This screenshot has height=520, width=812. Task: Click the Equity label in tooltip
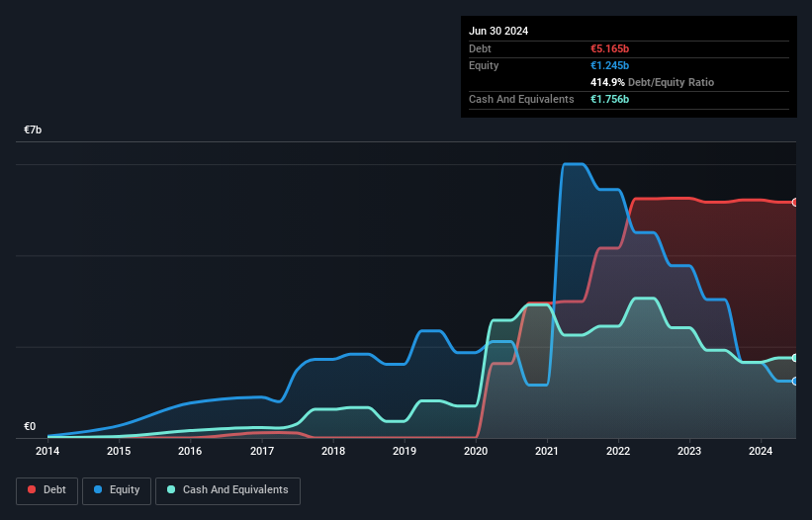click(x=484, y=65)
